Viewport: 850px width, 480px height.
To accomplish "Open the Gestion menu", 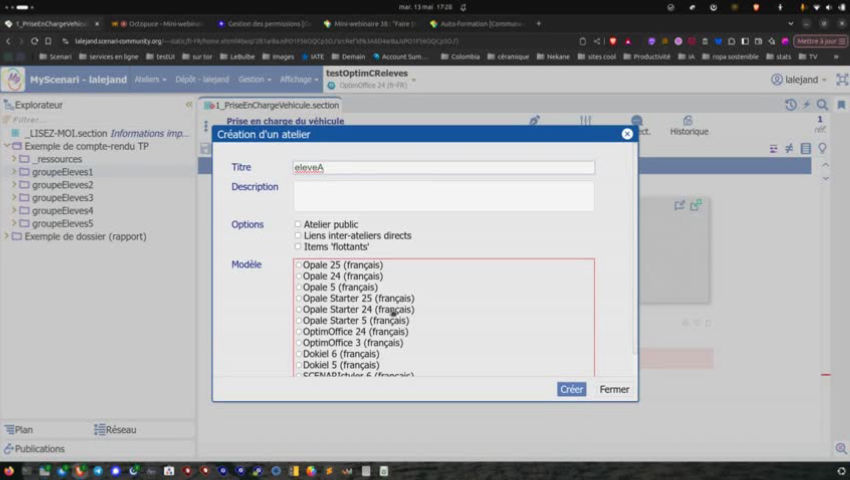I will point(254,79).
